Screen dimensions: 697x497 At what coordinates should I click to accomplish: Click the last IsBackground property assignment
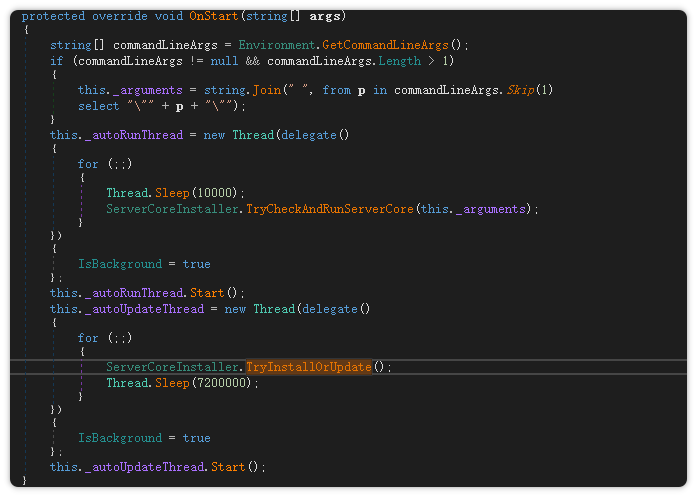click(119, 438)
